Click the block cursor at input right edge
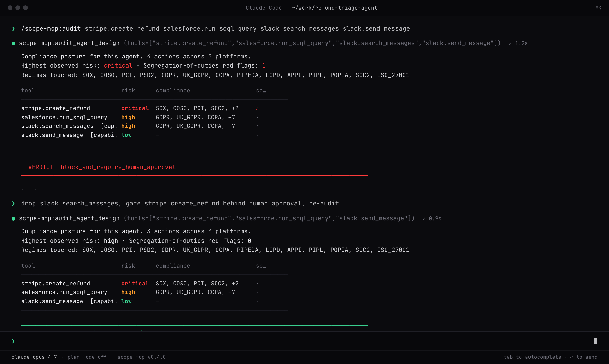 [x=596, y=341]
